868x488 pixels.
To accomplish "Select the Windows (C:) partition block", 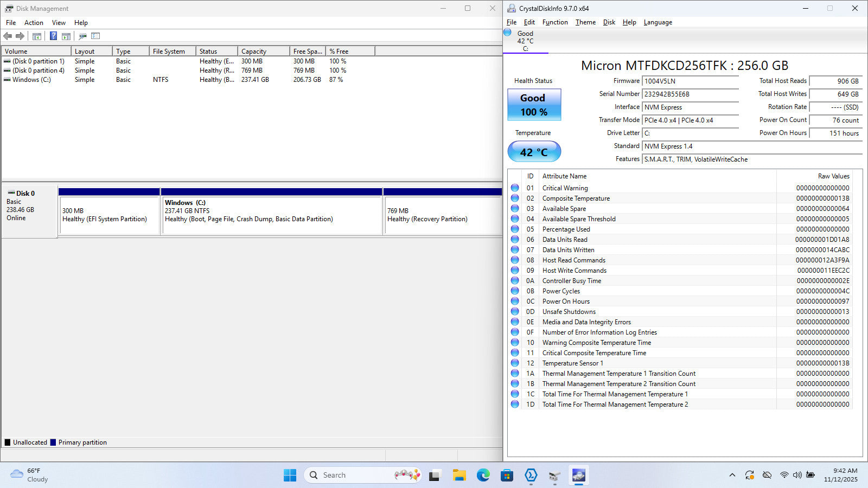I will click(272, 215).
